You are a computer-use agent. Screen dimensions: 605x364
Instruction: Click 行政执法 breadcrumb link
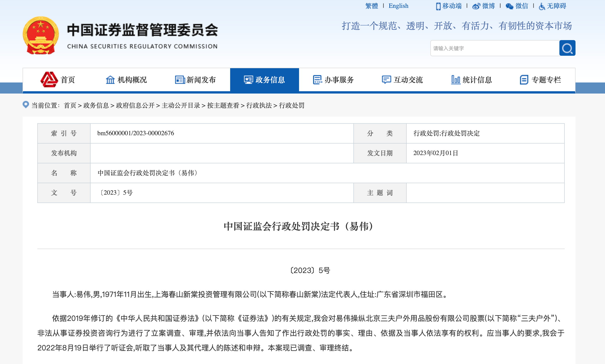[259, 106]
